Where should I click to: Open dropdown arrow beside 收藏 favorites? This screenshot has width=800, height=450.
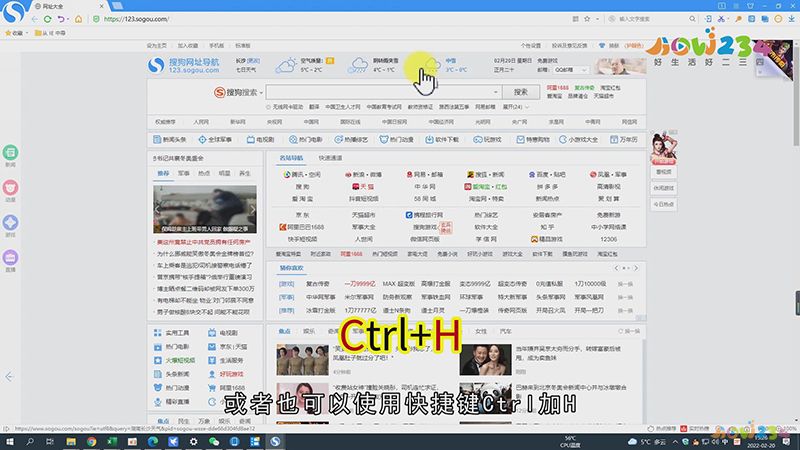27,33
